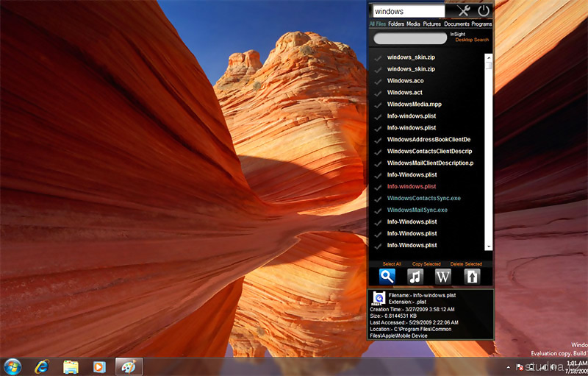Toggle checkmark beside red Info-windows.plist
This screenshot has width=588, height=376.
coord(378,187)
